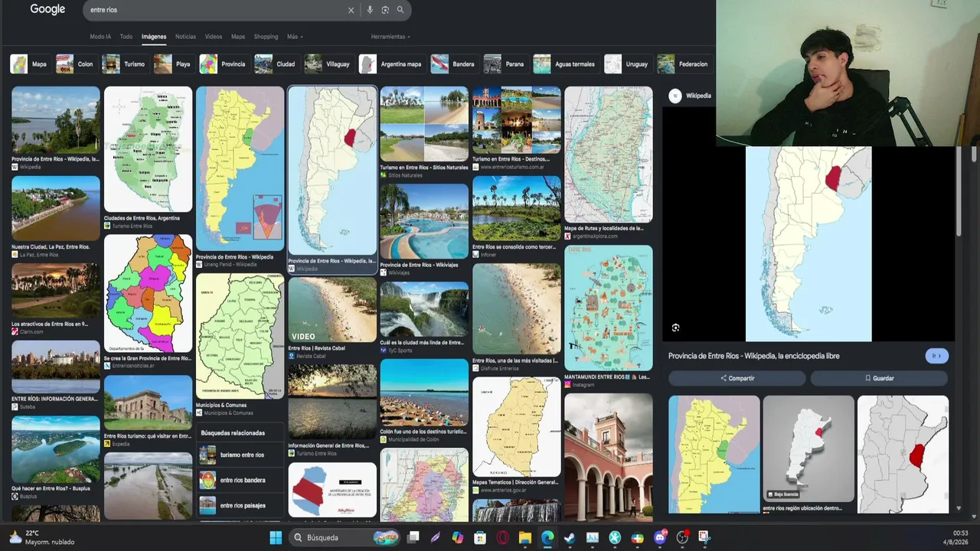Screen dimensions: 980x551
Task: Open 'Mapa de Rutas y localidades' thumbnail
Action: pos(609,155)
